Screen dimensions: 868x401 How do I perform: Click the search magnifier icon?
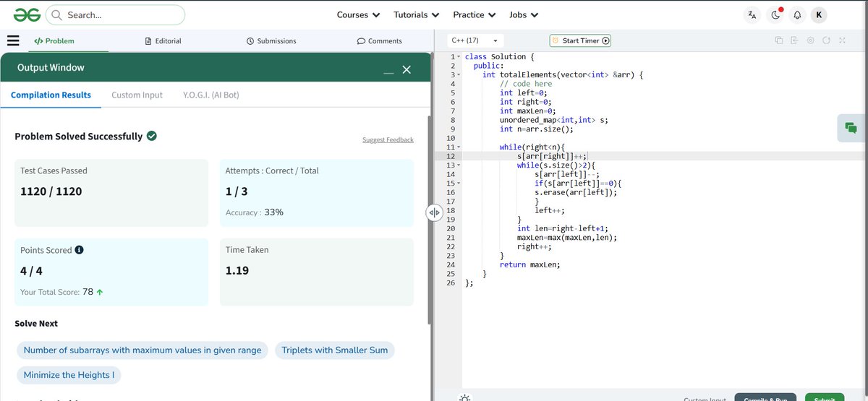click(56, 14)
